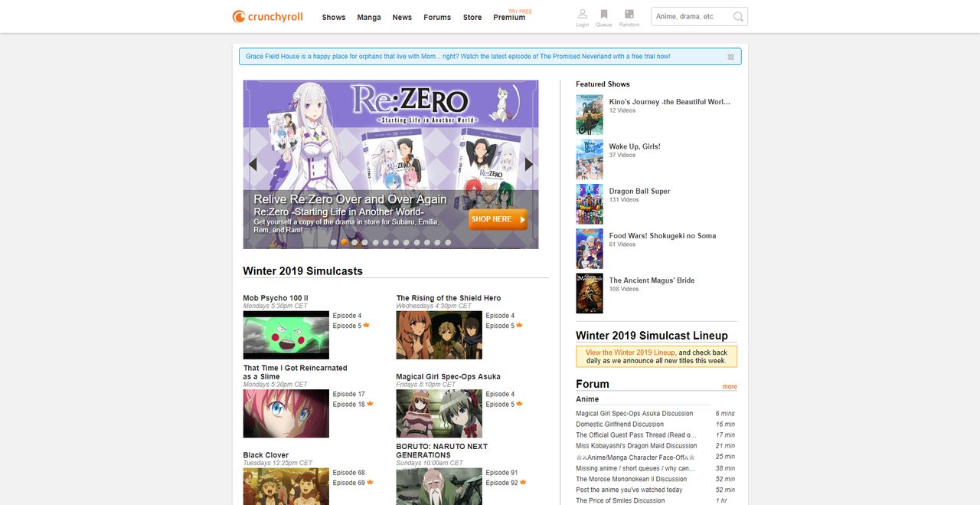
Task: Click the Crunchyroll logo
Action: click(x=267, y=16)
